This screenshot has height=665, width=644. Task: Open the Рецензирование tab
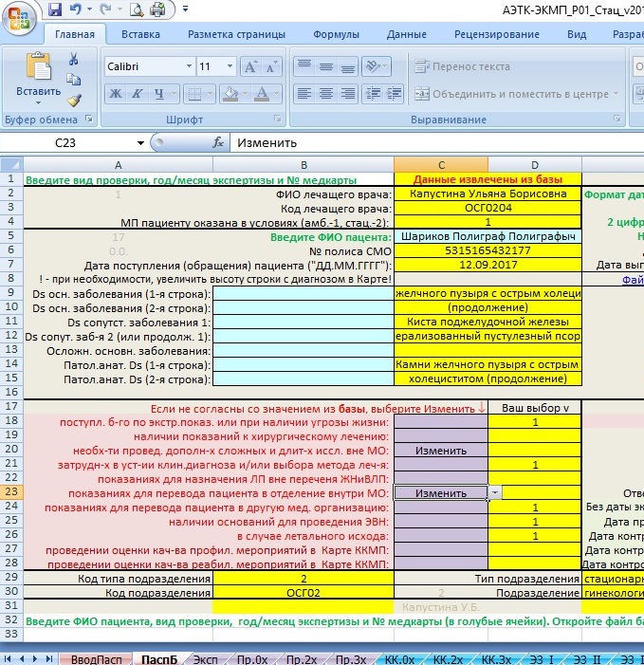click(x=497, y=34)
